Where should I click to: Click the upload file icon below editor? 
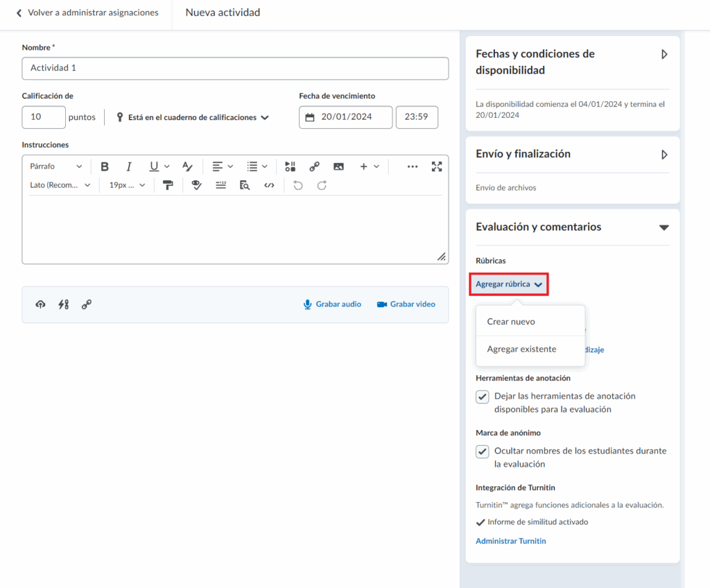(41, 304)
